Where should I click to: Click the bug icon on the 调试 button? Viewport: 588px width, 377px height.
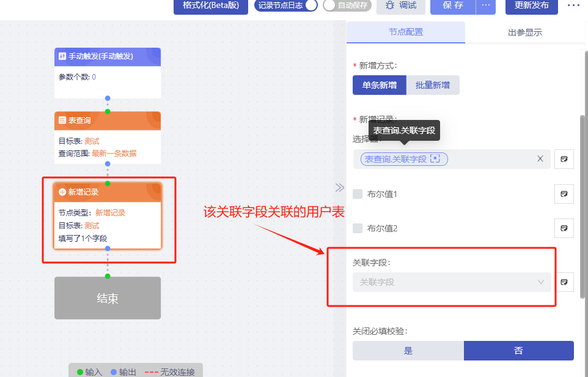click(389, 6)
